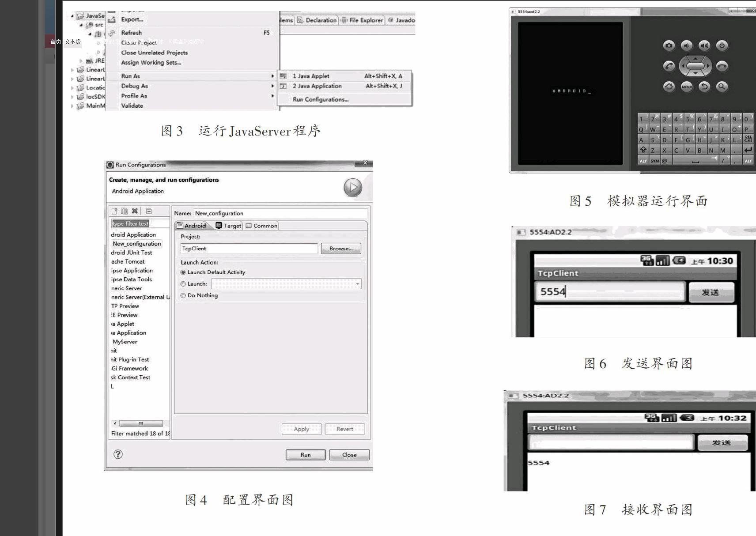Expand the Debug As submenu arrow

(x=272, y=86)
